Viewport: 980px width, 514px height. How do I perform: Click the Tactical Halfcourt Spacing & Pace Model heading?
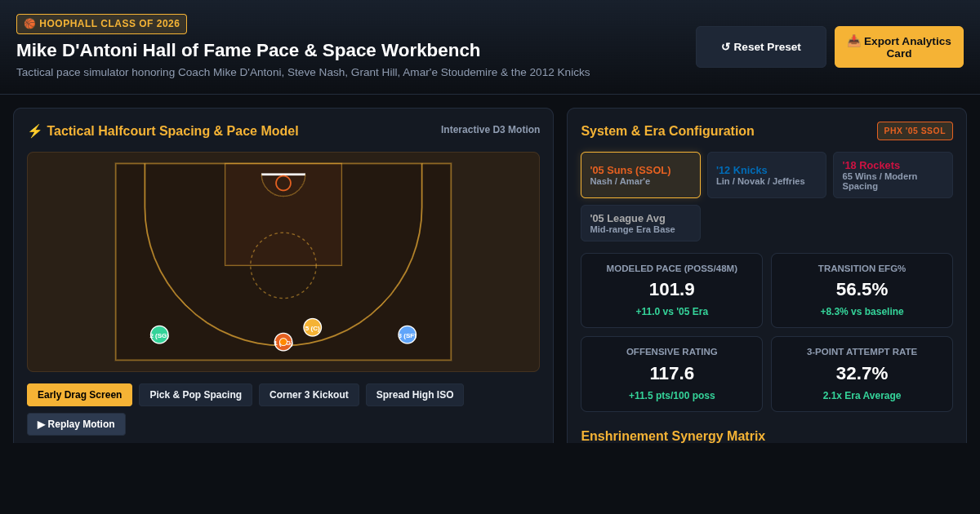(x=163, y=131)
